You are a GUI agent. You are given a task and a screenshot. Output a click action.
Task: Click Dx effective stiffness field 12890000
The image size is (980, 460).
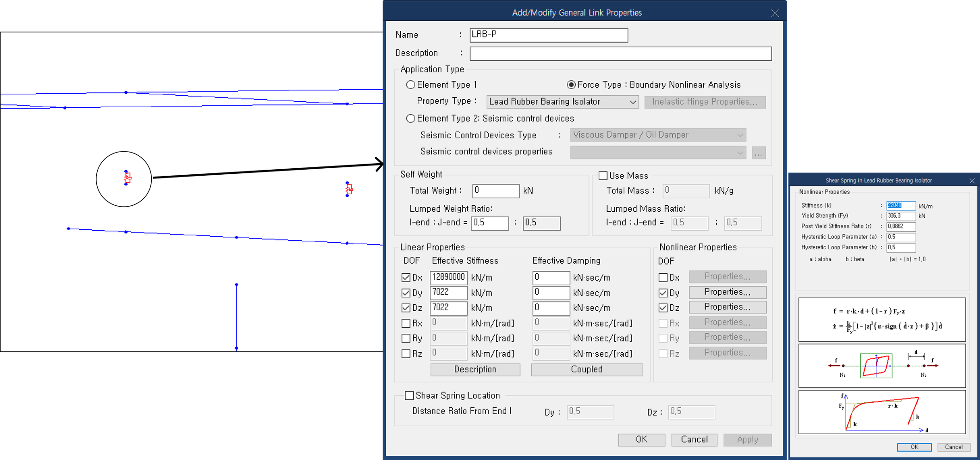pos(448,277)
